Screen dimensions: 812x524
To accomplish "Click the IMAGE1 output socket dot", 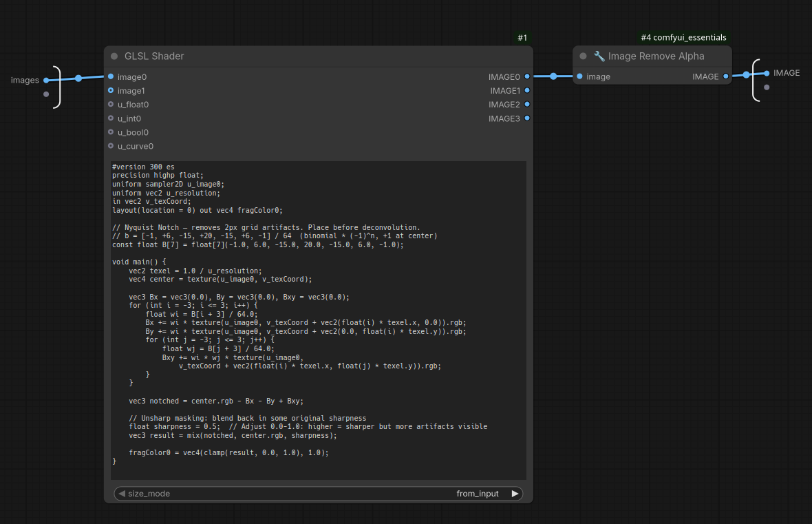I will [527, 91].
